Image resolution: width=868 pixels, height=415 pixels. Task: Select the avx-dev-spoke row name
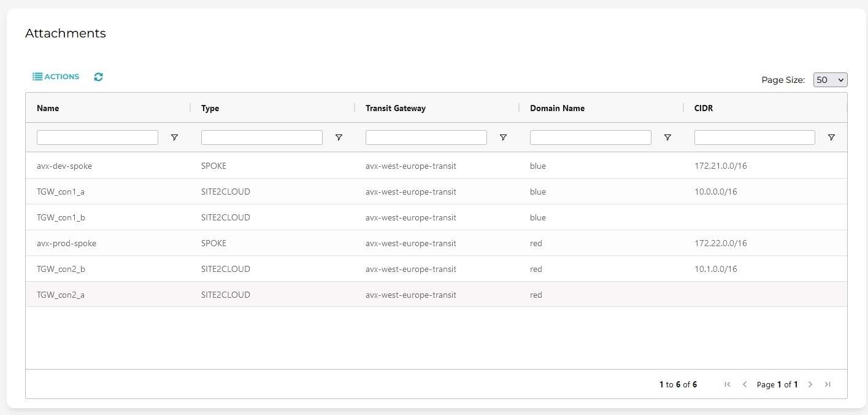[x=64, y=166]
